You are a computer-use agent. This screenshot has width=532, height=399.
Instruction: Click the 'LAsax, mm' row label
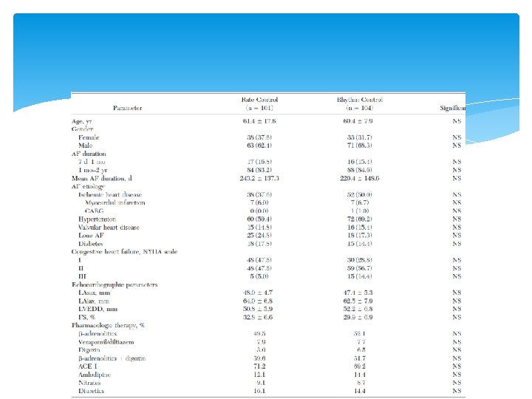coord(95,293)
